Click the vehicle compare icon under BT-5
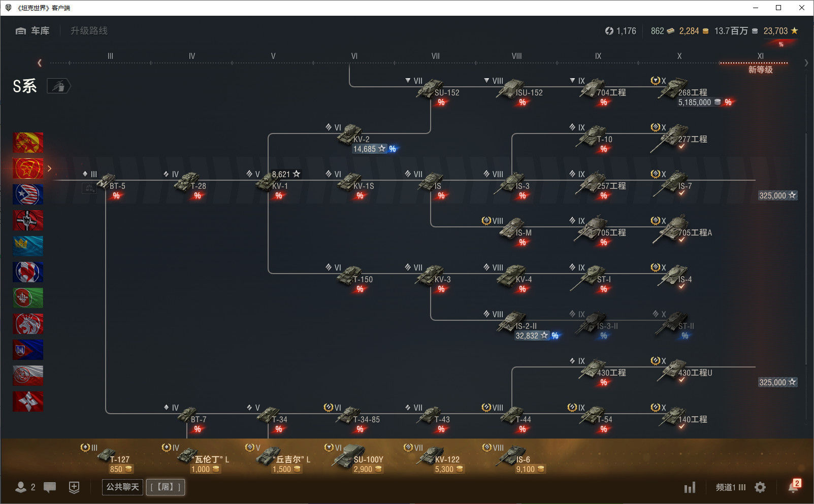Screen dimensions: 814x504 [89, 188]
